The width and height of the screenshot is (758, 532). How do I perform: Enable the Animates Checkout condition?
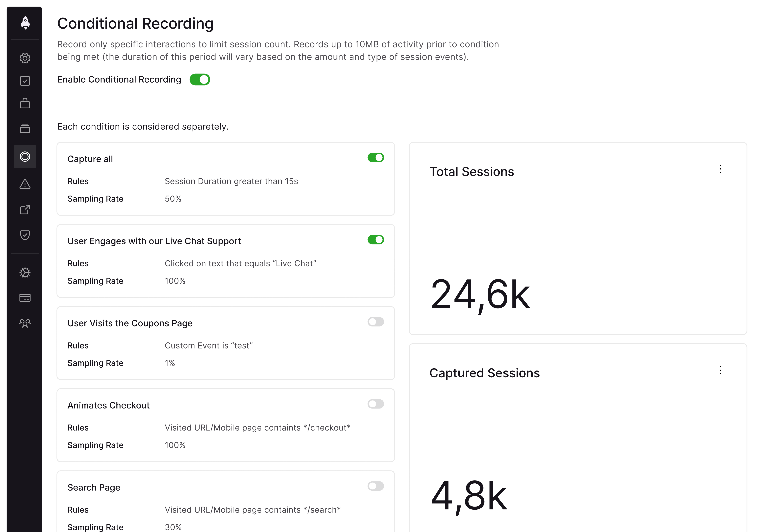[375, 404]
